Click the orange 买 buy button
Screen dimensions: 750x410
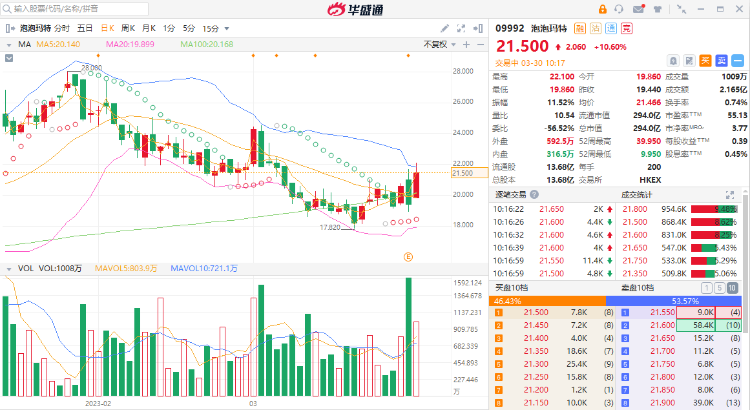(706, 61)
